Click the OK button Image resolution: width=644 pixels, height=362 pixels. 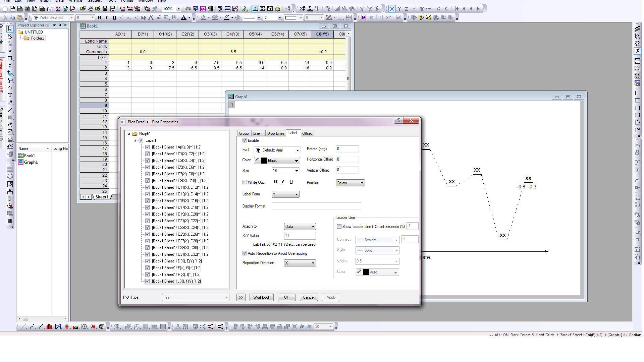click(x=286, y=297)
